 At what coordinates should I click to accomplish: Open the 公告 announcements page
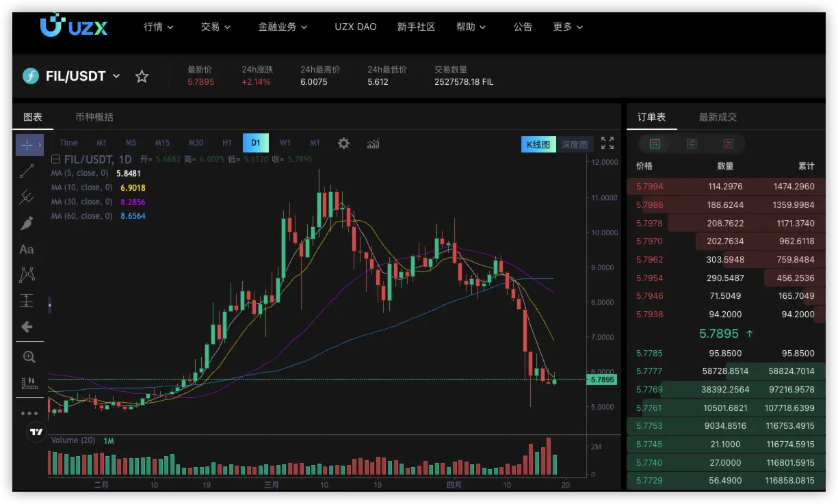(523, 27)
